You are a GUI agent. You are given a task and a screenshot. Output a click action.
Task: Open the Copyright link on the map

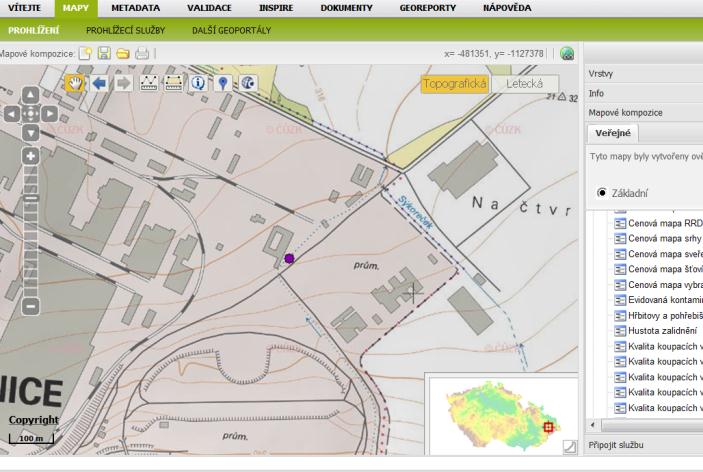point(34,420)
